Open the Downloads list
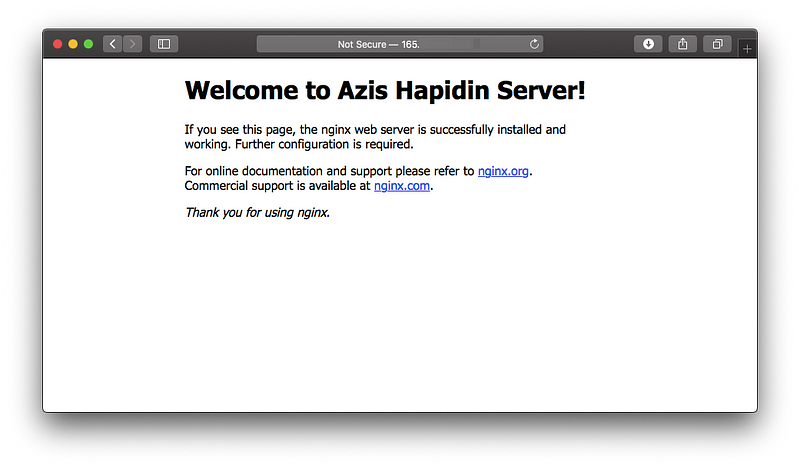The image size is (800, 469). (648, 44)
